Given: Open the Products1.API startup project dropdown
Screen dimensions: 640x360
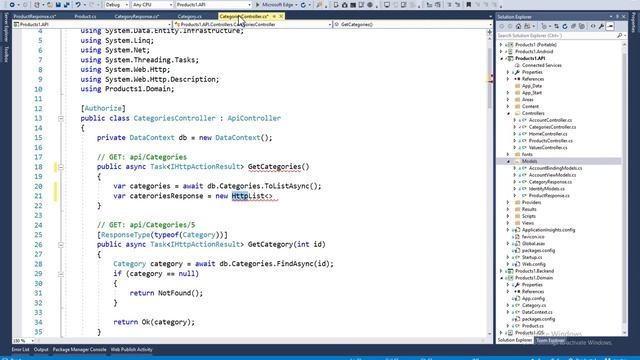Looking at the screenshot, I should point(213,5).
